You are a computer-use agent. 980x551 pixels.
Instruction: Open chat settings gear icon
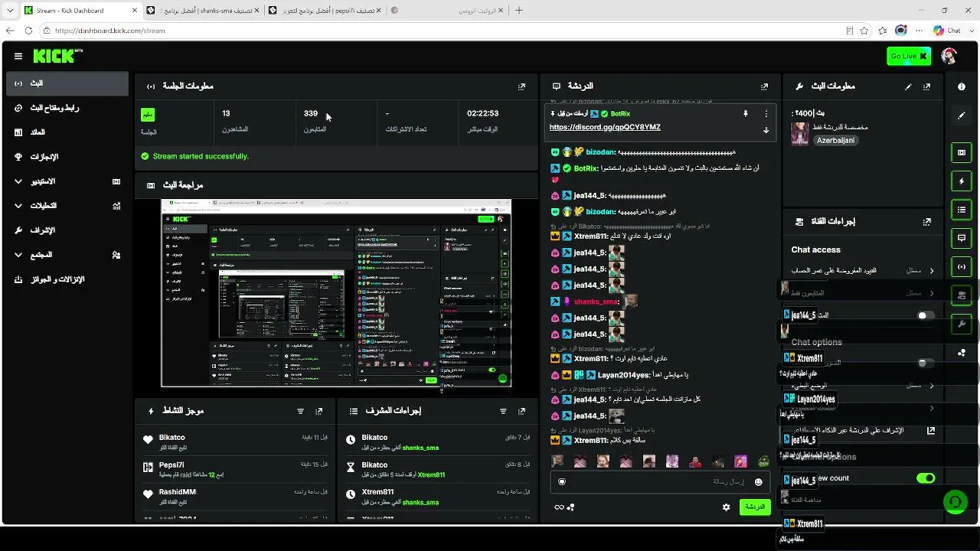click(726, 507)
